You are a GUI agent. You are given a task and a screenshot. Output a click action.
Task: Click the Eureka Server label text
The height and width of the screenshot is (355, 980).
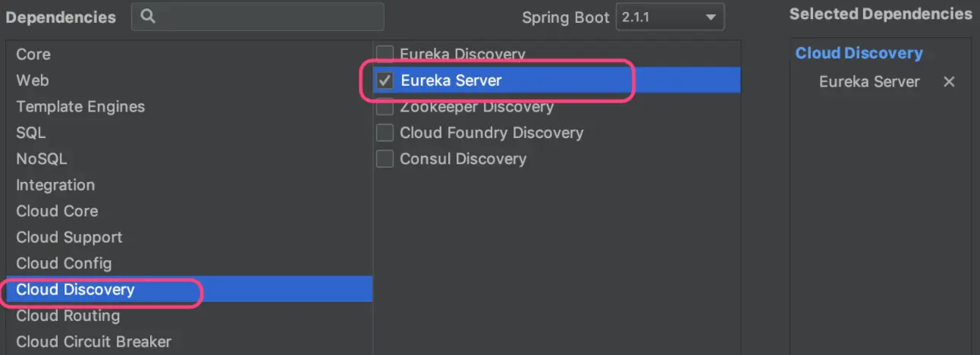coord(451,80)
